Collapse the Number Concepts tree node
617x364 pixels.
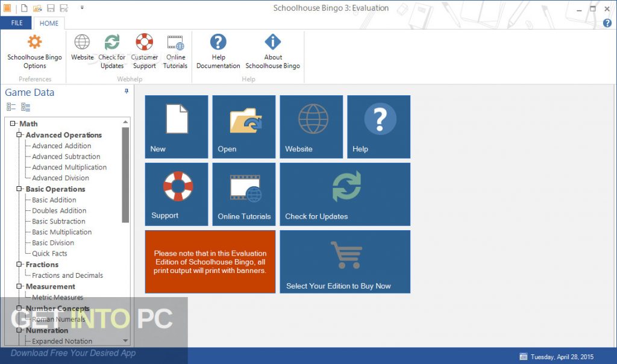coord(19,308)
